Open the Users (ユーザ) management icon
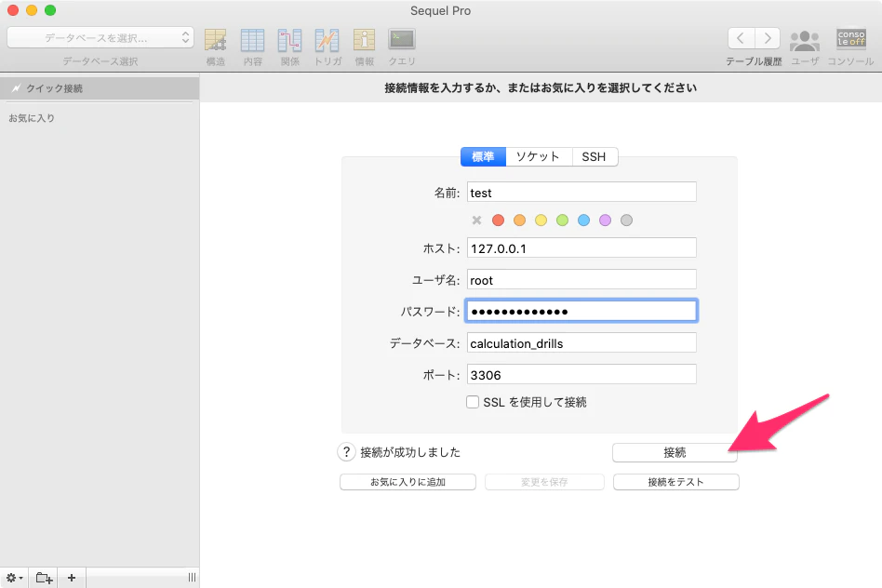882x588 pixels. click(805, 40)
